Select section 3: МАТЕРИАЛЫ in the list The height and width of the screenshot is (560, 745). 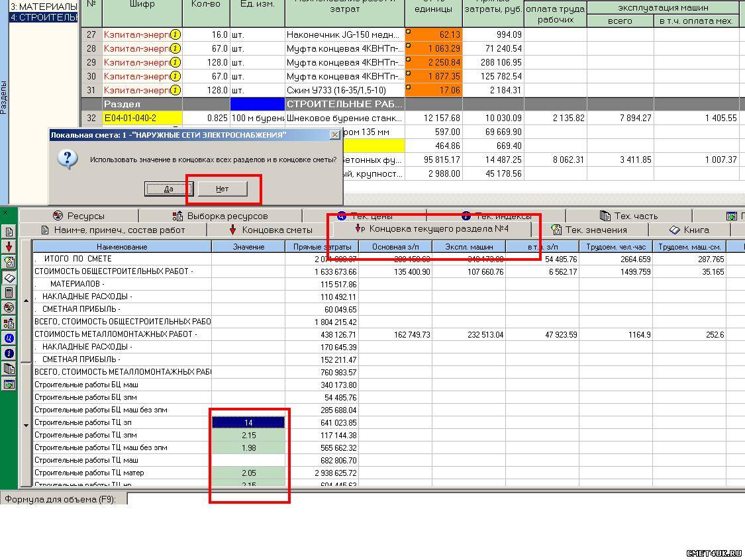pos(44,7)
